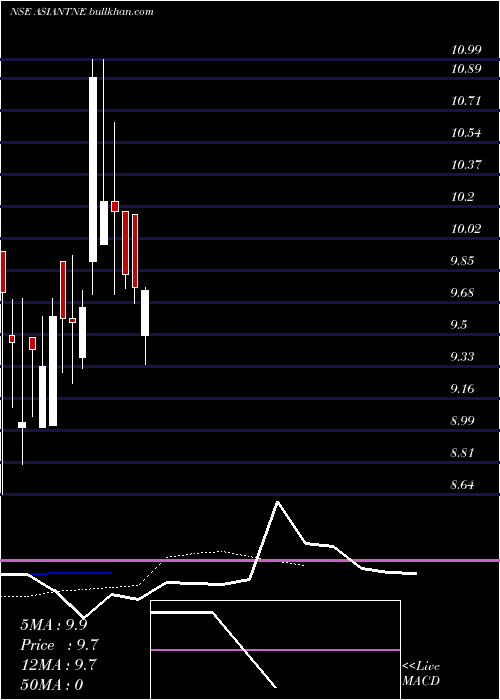The height and width of the screenshot is (700, 500).
Task: Click the last white candlestick near 9.68
Action: tap(145, 313)
